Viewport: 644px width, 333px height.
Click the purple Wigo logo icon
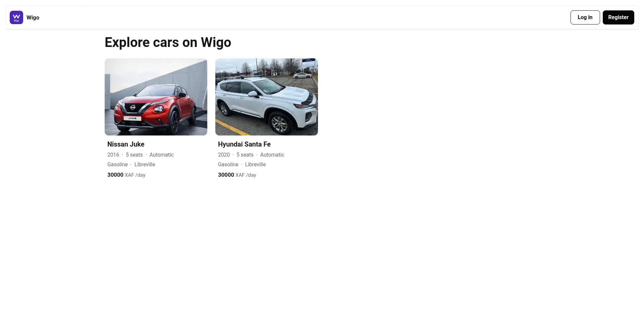pyautogui.click(x=16, y=17)
